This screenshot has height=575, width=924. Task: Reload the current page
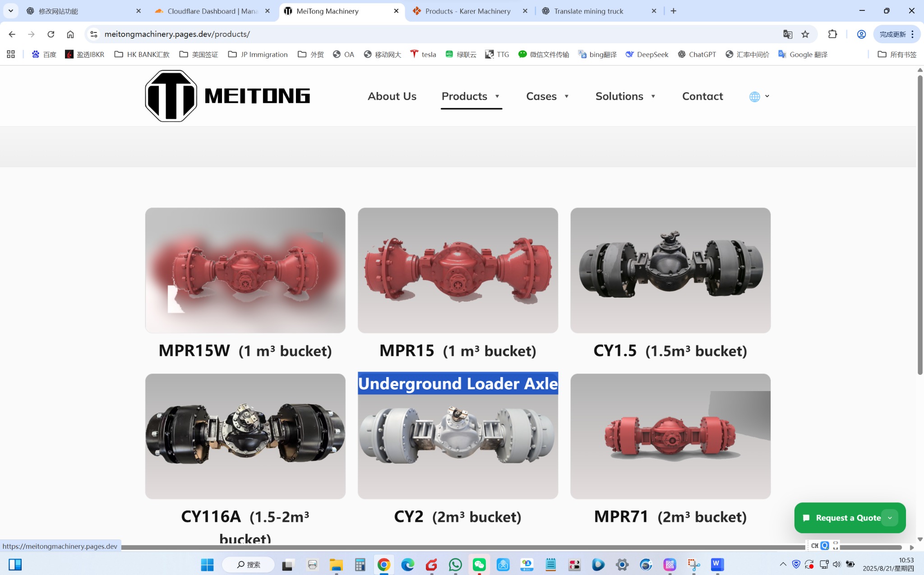tap(51, 34)
